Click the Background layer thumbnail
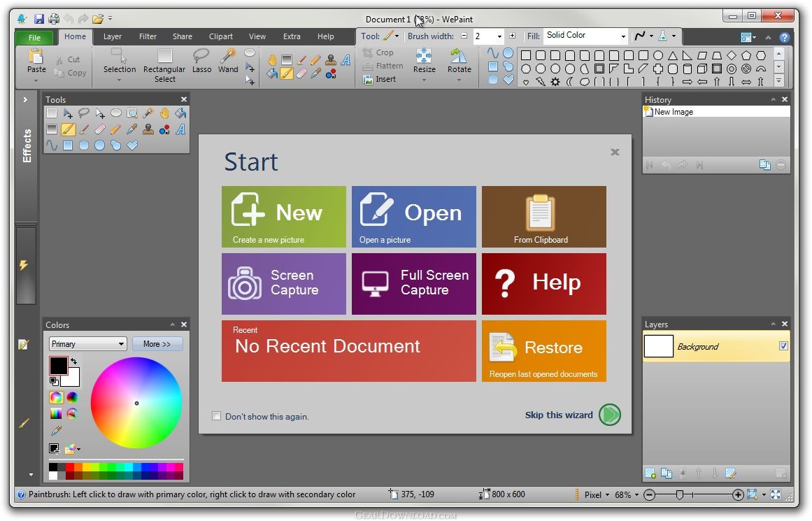 click(658, 346)
